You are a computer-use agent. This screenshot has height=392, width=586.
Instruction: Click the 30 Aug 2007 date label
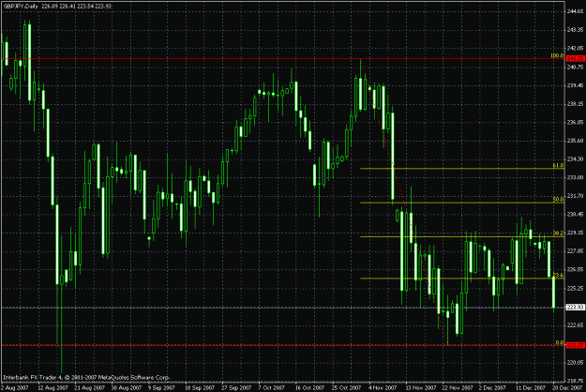[x=127, y=388]
